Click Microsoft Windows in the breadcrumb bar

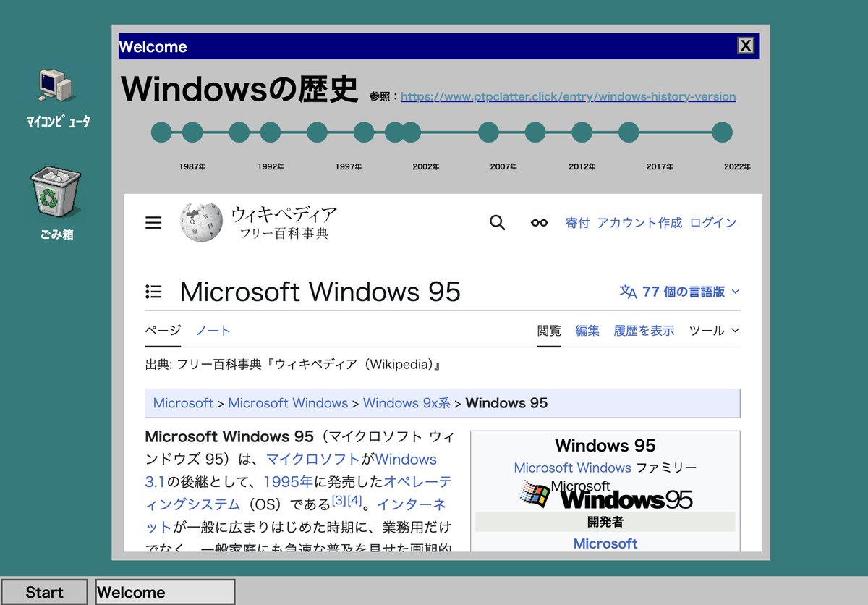288,403
